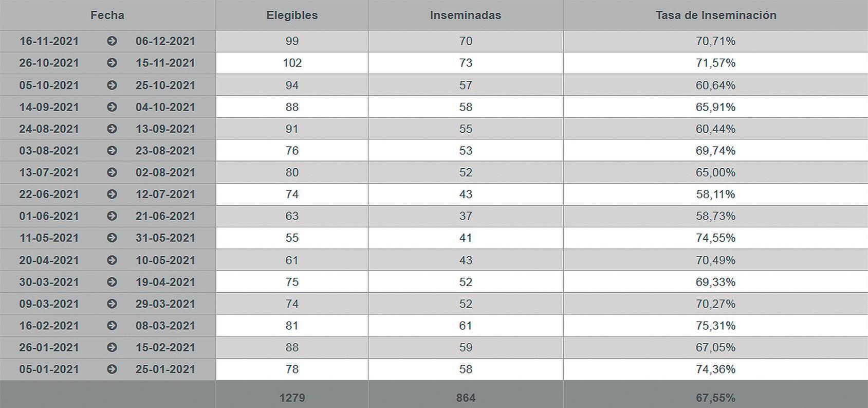
Task: Click arrow icon in 26-10-2021 row
Action: [112, 63]
